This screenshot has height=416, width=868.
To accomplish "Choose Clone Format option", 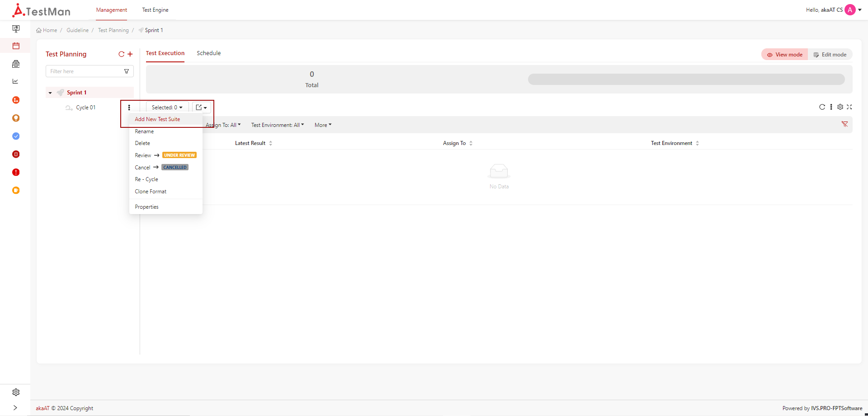I will (166, 192).
